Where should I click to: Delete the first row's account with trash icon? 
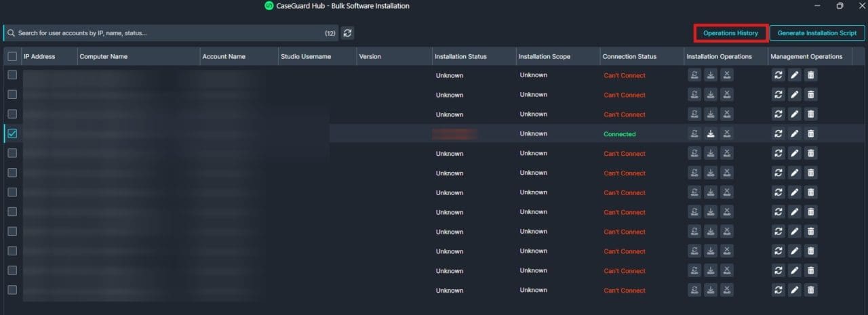point(811,75)
